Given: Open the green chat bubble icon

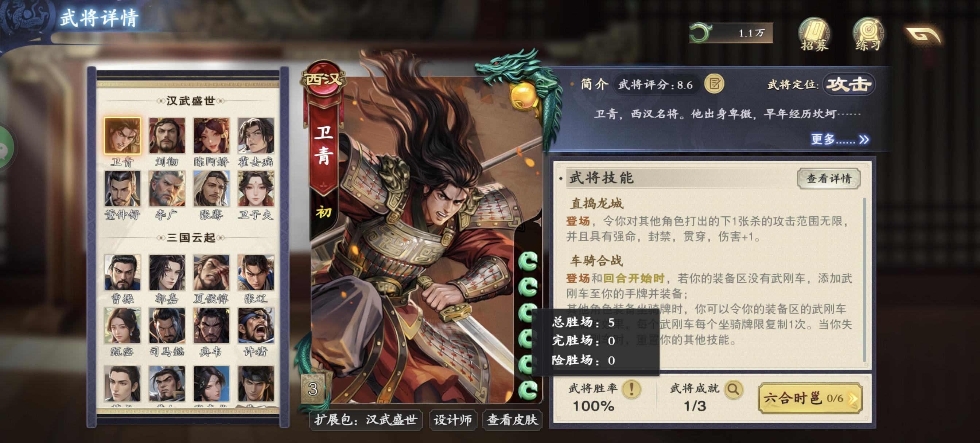Looking at the screenshot, I should [5, 148].
